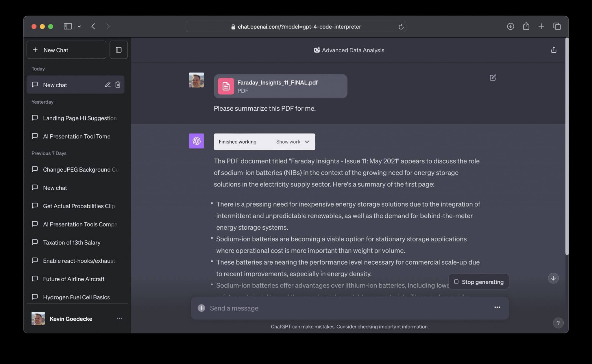Open composer options via the ellipsis

(x=497, y=307)
